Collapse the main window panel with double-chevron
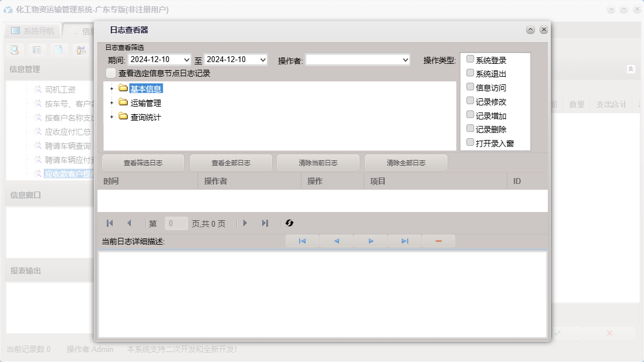644x362 pixels. tap(631, 69)
